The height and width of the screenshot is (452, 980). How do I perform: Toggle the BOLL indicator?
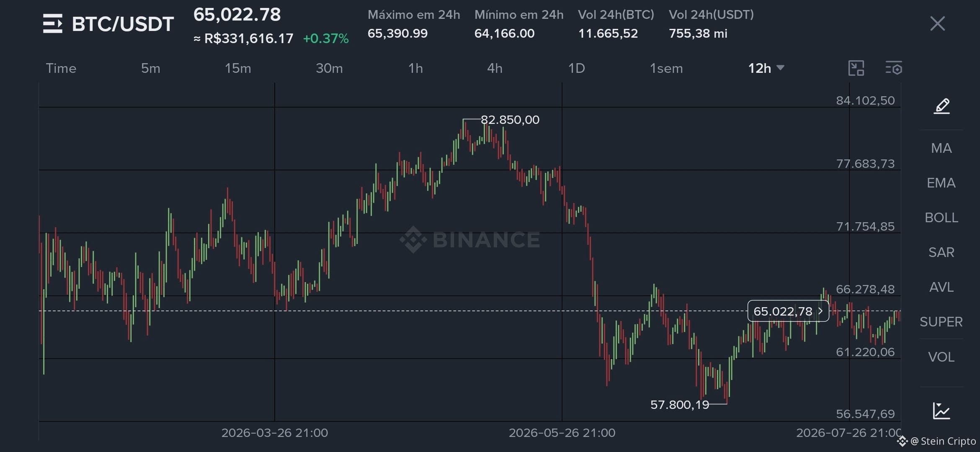click(941, 218)
